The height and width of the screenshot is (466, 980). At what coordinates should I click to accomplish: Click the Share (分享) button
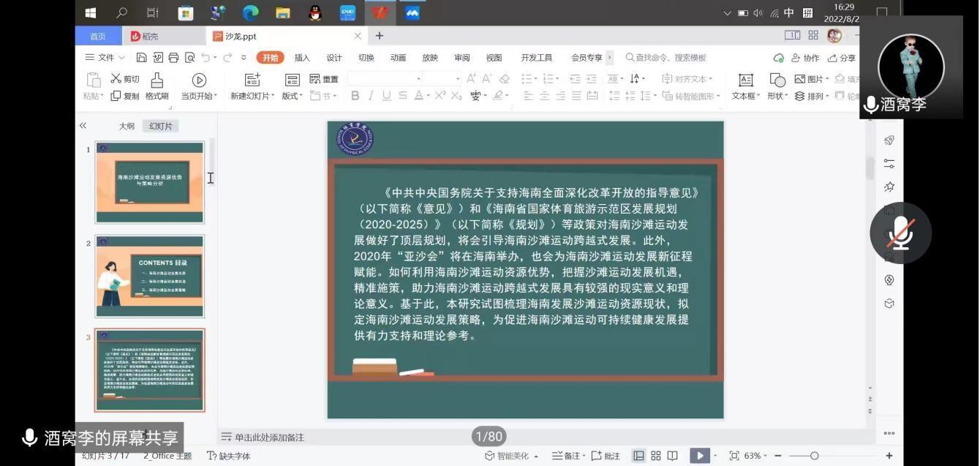(x=842, y=58)
